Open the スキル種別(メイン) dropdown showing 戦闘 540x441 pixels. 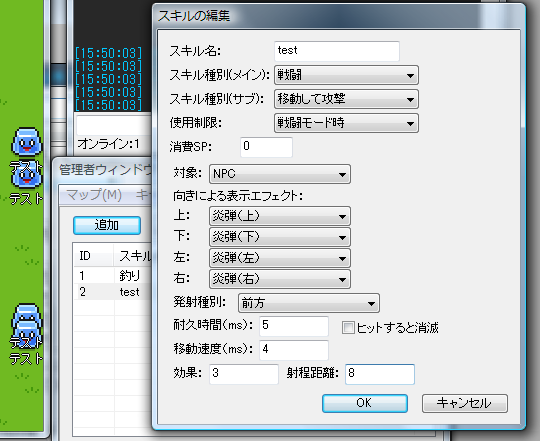(x=346, y=75)
